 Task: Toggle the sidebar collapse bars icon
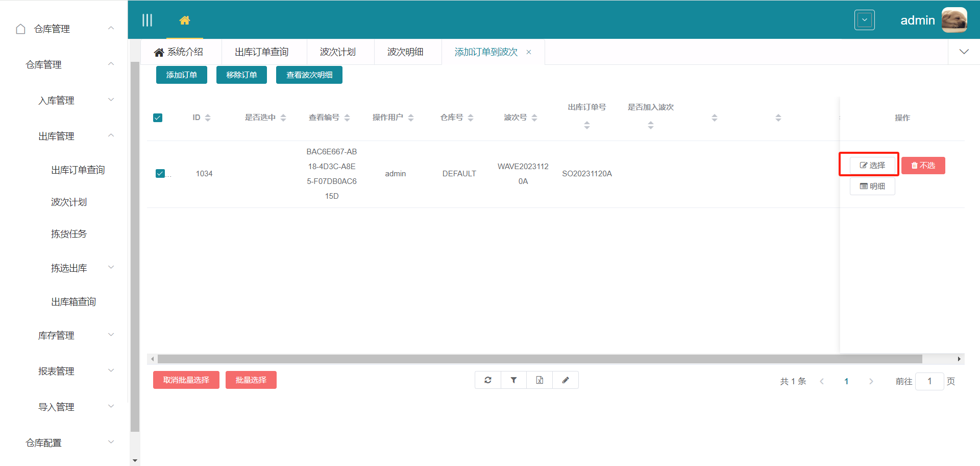(x=147, y=20)
